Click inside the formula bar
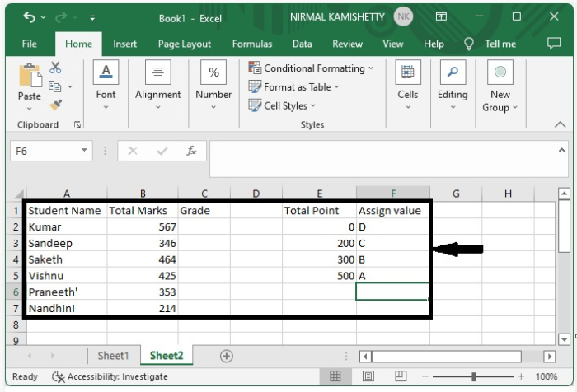Image resolution: width=577 pixels, height=392 pixels. pos(382,158)
